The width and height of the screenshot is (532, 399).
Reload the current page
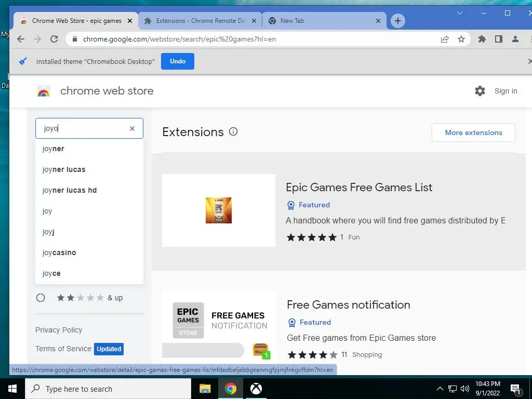pos(54,39)
